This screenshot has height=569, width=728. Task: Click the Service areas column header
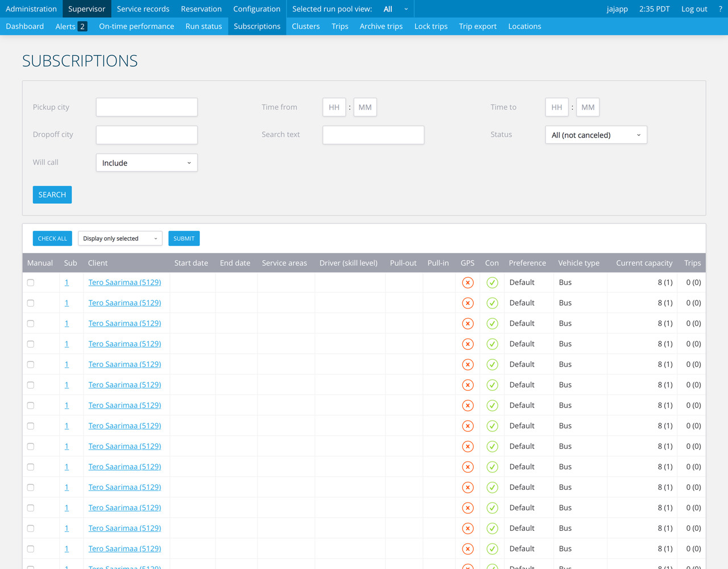pos(284,263)
